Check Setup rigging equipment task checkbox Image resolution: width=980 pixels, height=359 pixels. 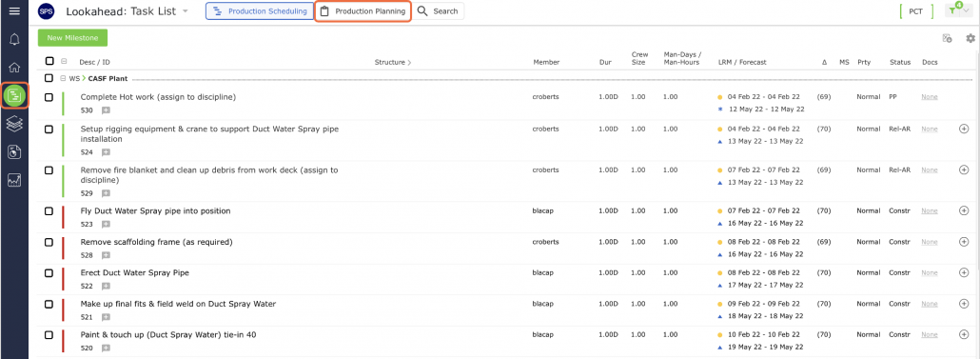49,129
